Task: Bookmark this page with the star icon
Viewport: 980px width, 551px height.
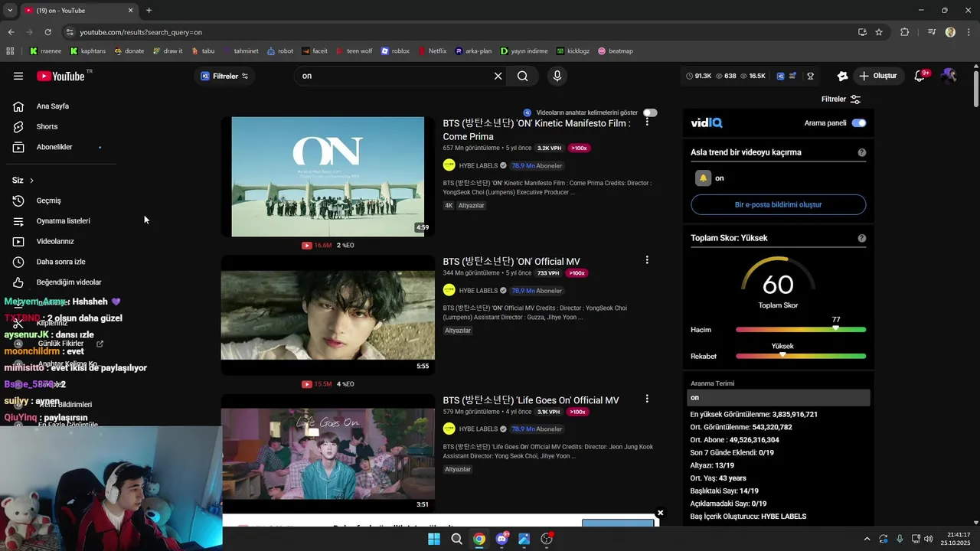Action: tap(879, 32)
